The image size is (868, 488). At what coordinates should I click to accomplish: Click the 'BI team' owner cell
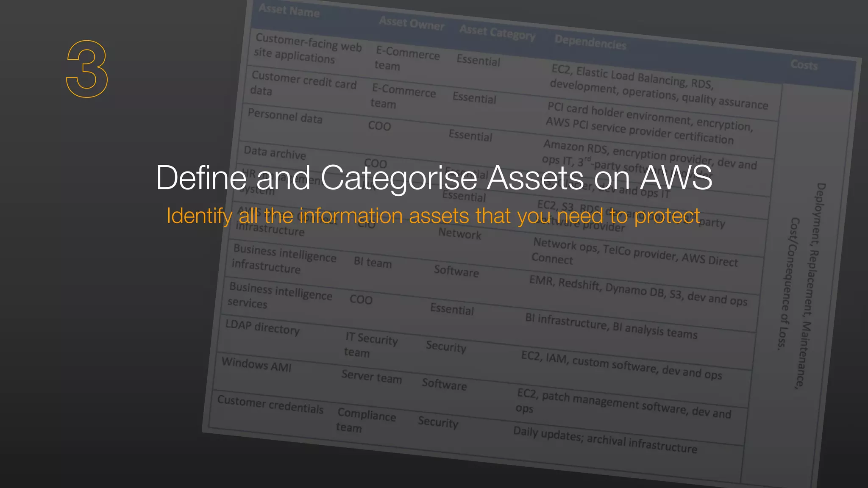373,262
